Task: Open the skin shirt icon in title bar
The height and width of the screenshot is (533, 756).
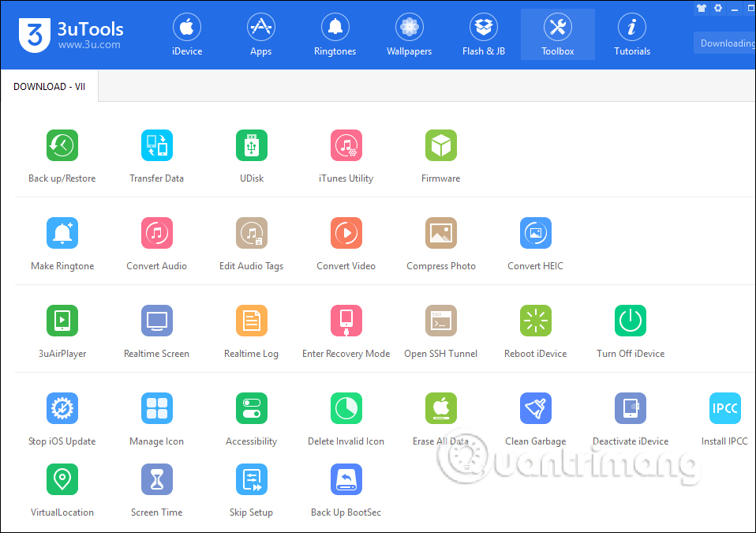Action: tap(702, 8)
